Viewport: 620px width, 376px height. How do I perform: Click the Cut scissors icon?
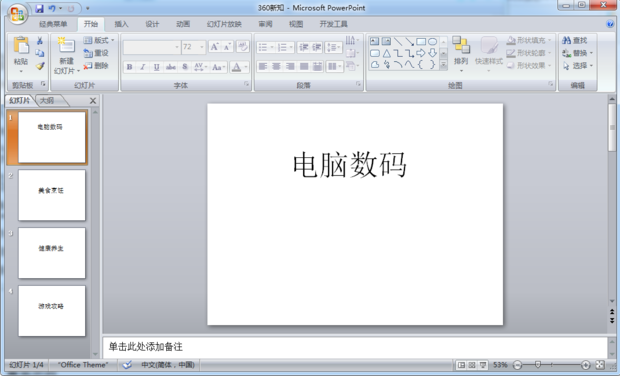40,40
